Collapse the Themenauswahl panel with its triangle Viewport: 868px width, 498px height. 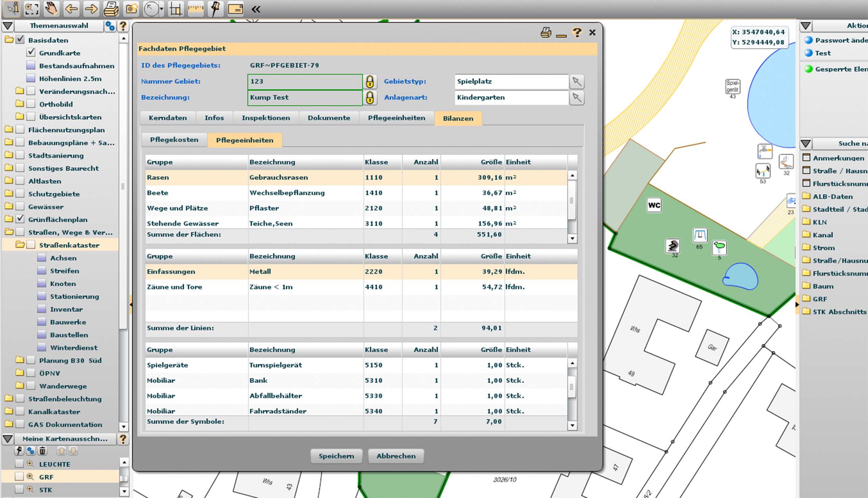(x=8, y=26)
